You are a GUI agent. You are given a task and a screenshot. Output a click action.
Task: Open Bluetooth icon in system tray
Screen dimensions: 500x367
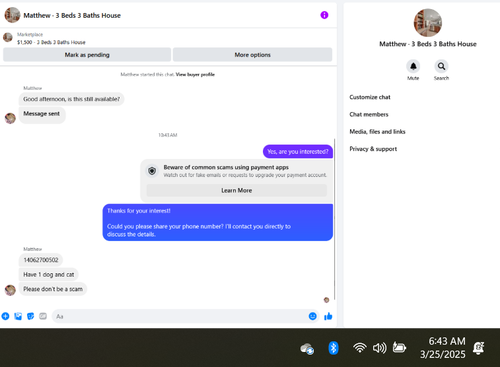[x=333, y=348]
